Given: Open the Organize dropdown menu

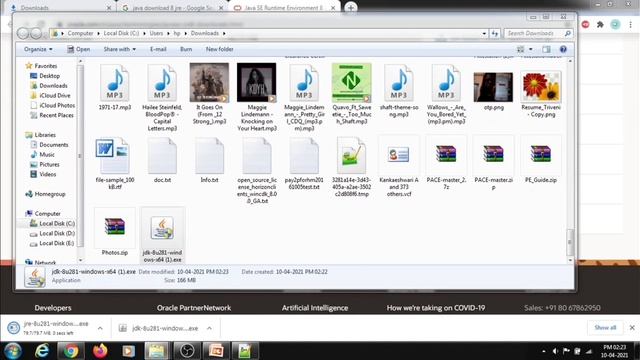Looking at the screenshot, I should [x=38, y=49].
